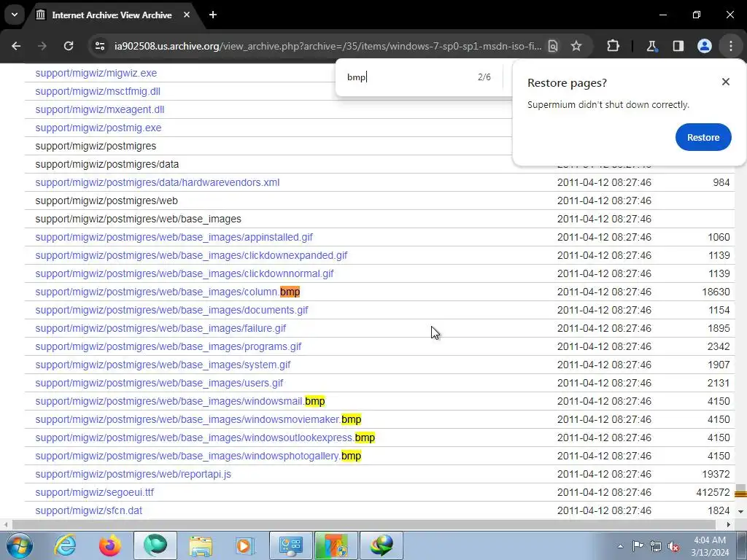Switch to the Supermium browser taskbar icon
747x560 pixels.
point(155,545)
